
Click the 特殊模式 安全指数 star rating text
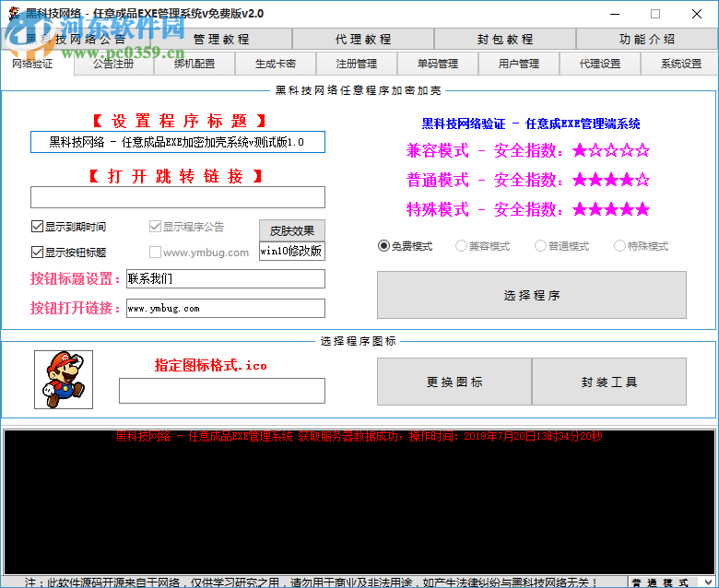(528, 209)
